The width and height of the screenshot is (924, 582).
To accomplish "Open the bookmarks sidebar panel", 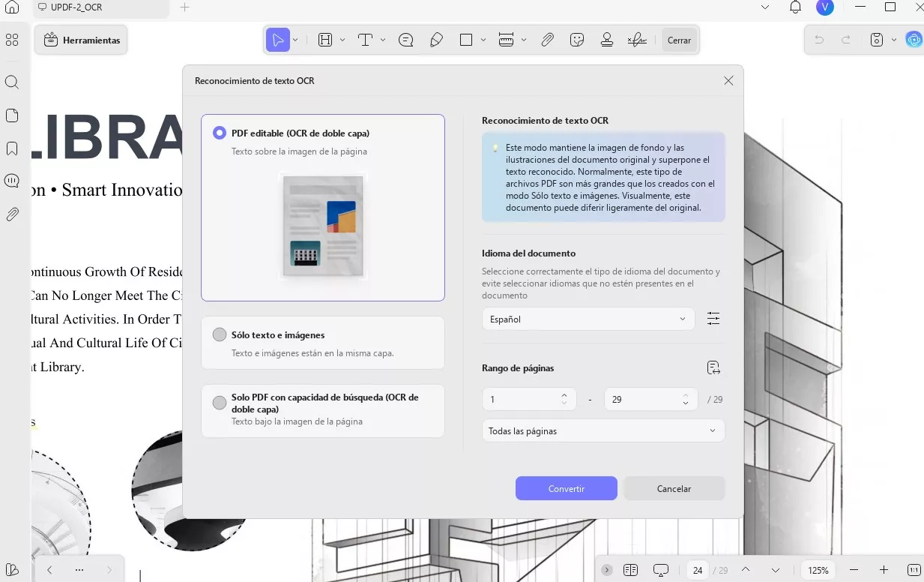I will (12, 148).
